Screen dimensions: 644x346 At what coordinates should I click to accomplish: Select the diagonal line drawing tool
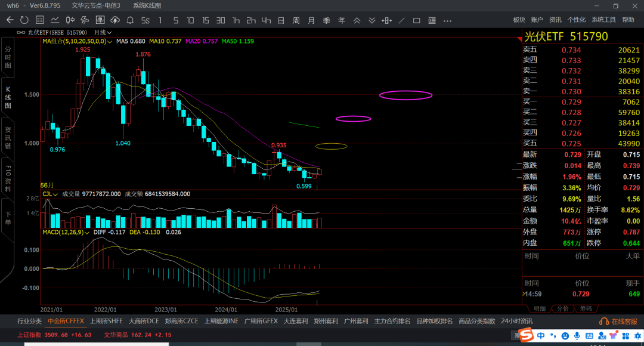pos(402,20)
